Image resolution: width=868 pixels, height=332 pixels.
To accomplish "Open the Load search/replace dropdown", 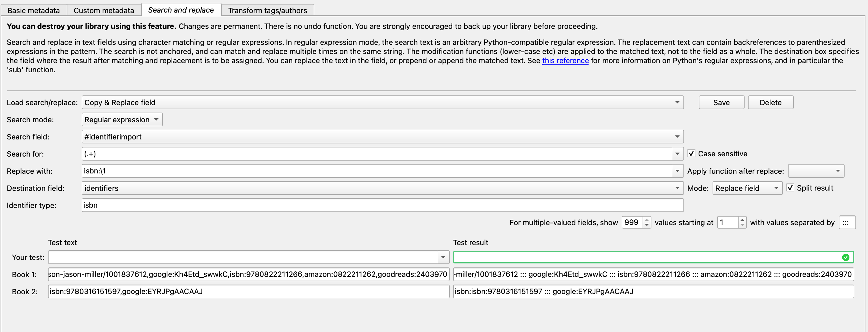I will pos(383,103).
